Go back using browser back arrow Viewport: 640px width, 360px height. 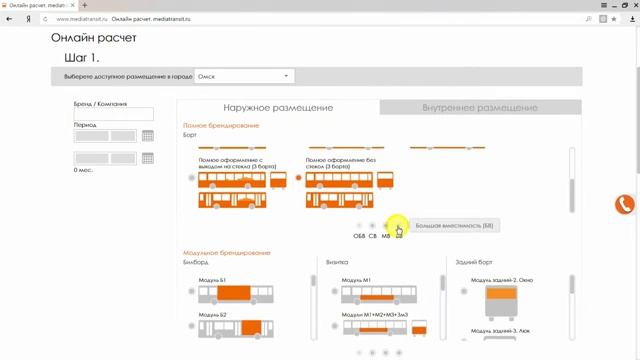(9, 19)
